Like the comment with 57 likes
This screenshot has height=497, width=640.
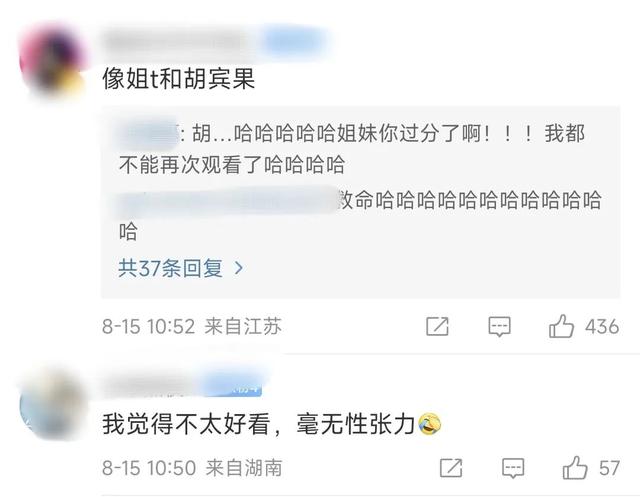click(575, 467)
